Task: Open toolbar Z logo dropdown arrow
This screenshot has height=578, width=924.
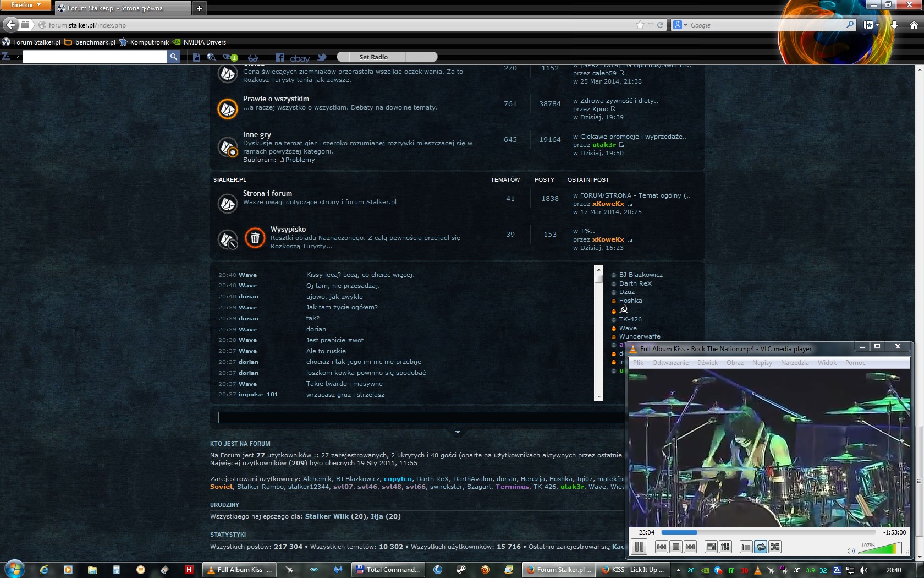Action: [17, 57]
